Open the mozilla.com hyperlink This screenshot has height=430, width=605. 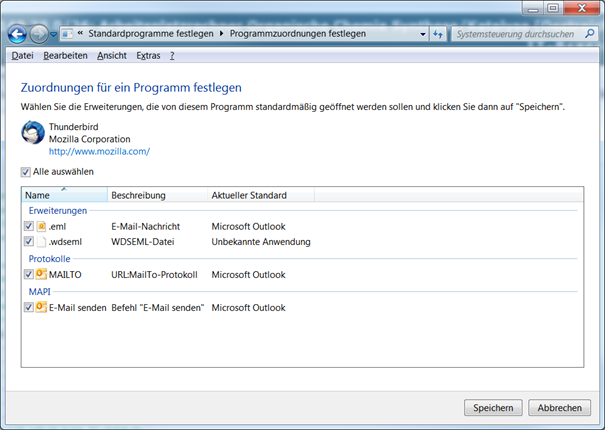99,151
